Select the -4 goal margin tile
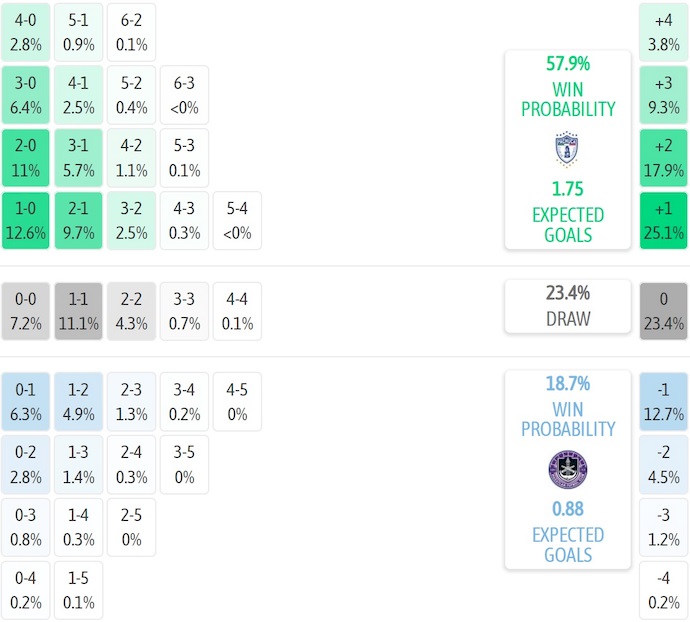 pos(663,591)
